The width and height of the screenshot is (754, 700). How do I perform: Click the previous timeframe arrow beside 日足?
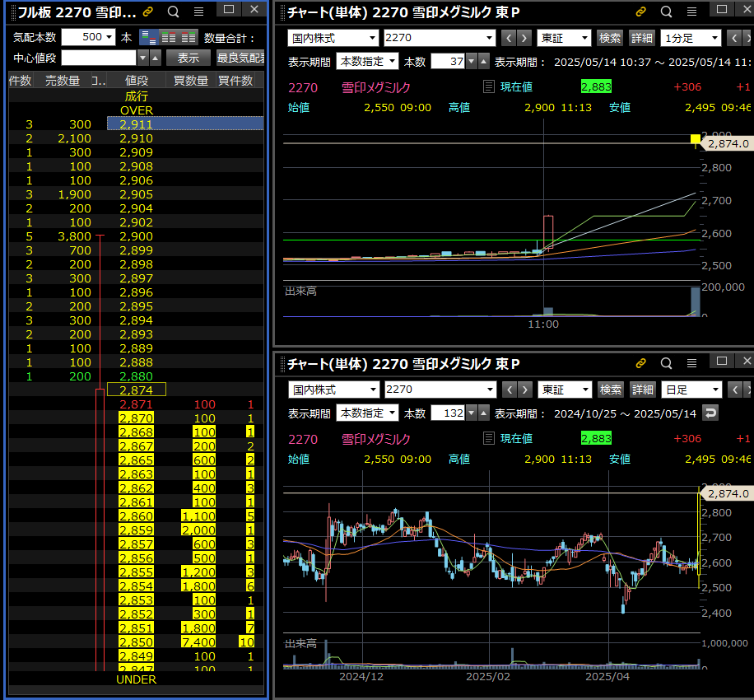point(735,390)
